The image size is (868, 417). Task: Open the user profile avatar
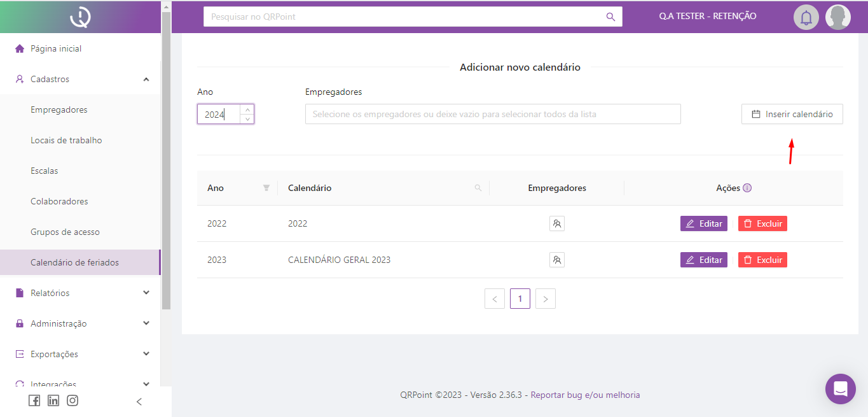(837, 17)
